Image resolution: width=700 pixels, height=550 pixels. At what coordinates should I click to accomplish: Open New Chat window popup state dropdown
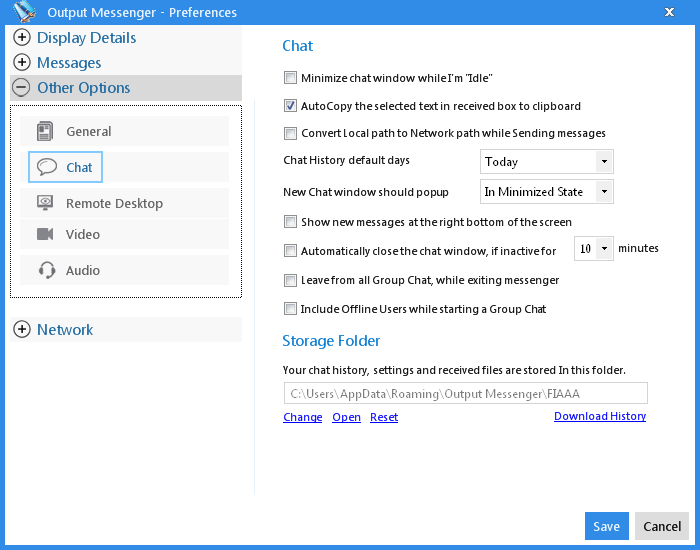click(546, 192)
